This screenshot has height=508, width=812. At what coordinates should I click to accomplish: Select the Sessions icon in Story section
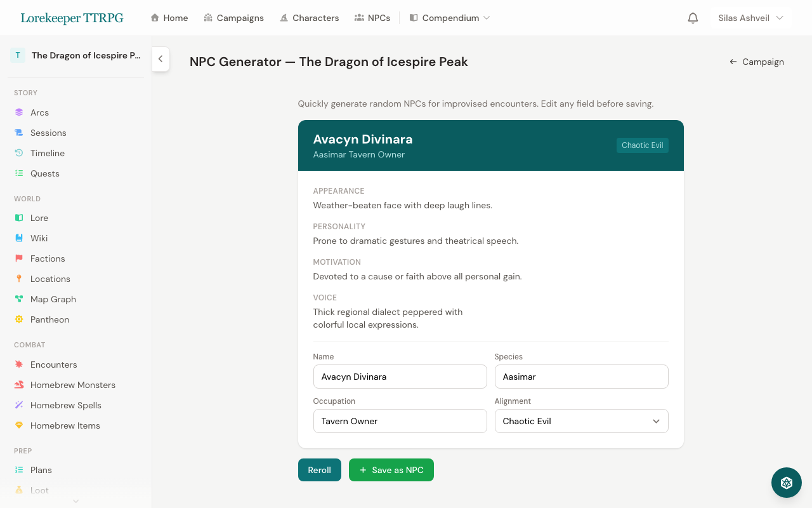[19, 132]
